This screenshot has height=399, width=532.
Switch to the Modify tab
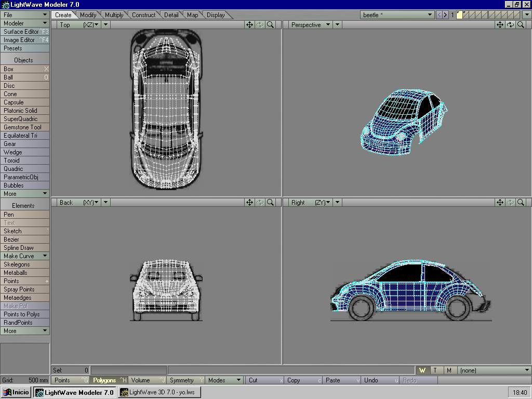[88, 15]
